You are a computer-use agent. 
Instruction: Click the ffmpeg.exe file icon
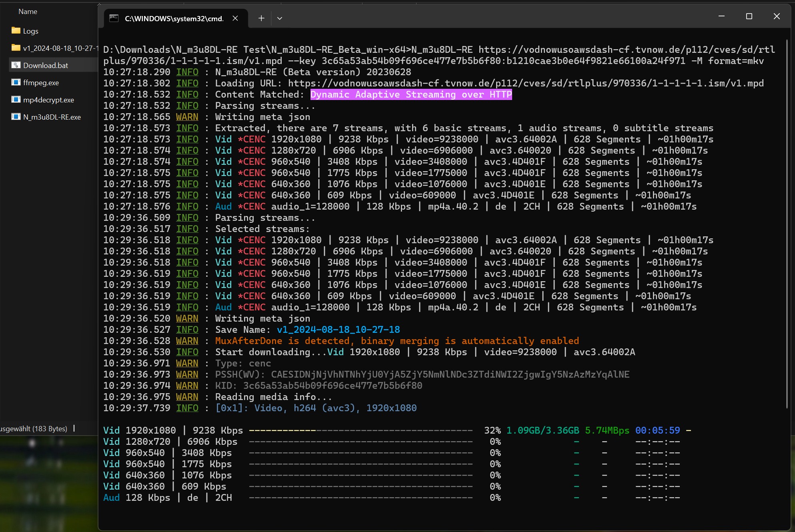point(16,82)
